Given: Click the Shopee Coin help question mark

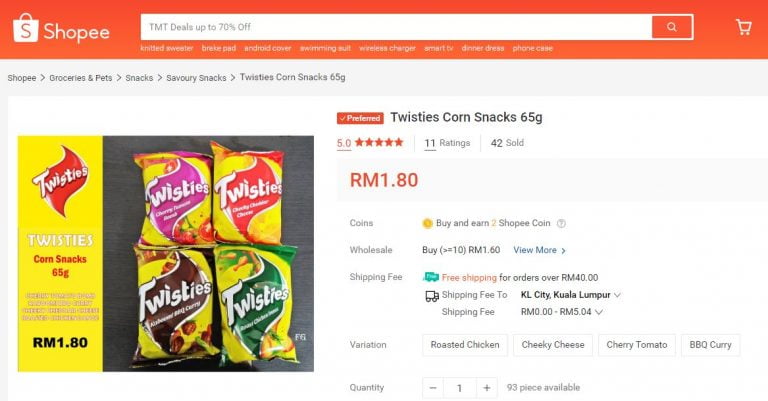Looking at the screenshot, I should point(561,224).
